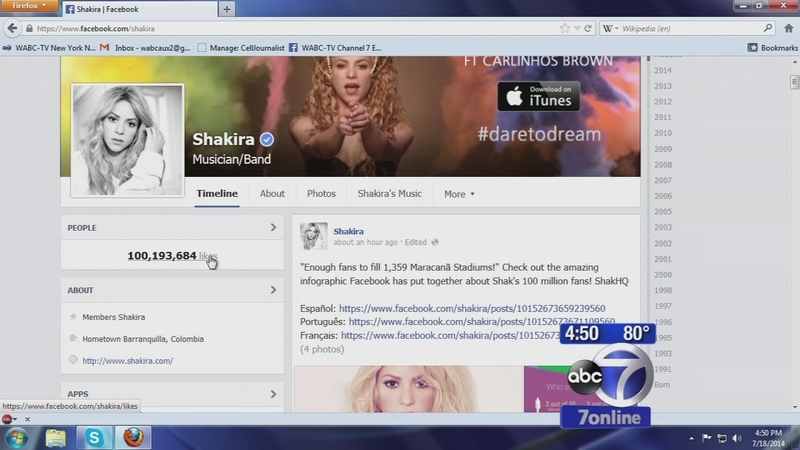Click the browser back arrow button
Viewport: 800px width, 450px height.
pos(12,28)
